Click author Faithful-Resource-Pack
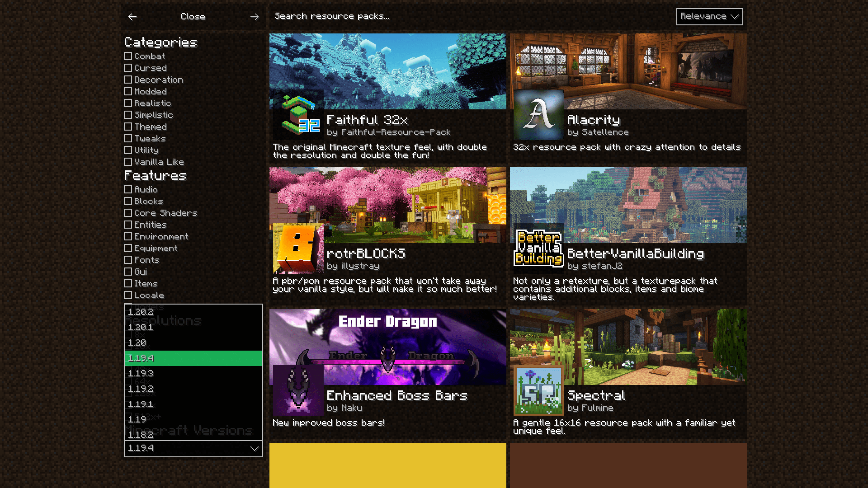 click(x=396, y=132)
